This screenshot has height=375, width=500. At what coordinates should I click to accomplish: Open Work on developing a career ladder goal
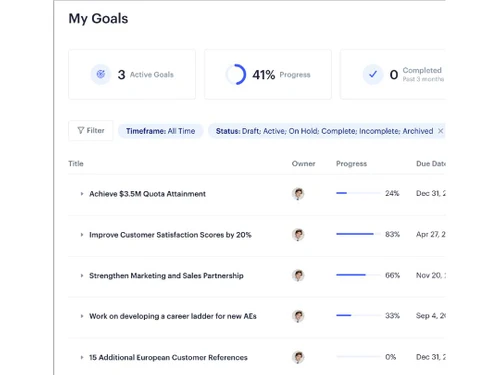click(173, 316)
